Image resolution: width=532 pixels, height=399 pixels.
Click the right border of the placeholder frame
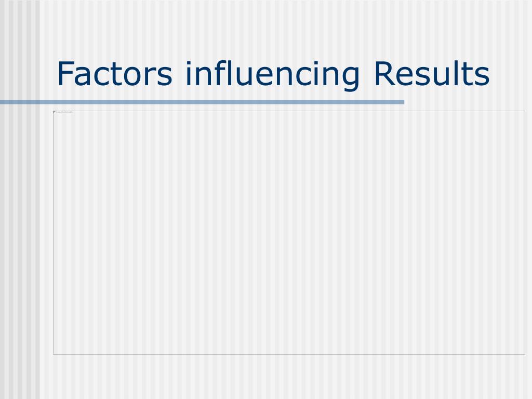click(x=525, y=233)
